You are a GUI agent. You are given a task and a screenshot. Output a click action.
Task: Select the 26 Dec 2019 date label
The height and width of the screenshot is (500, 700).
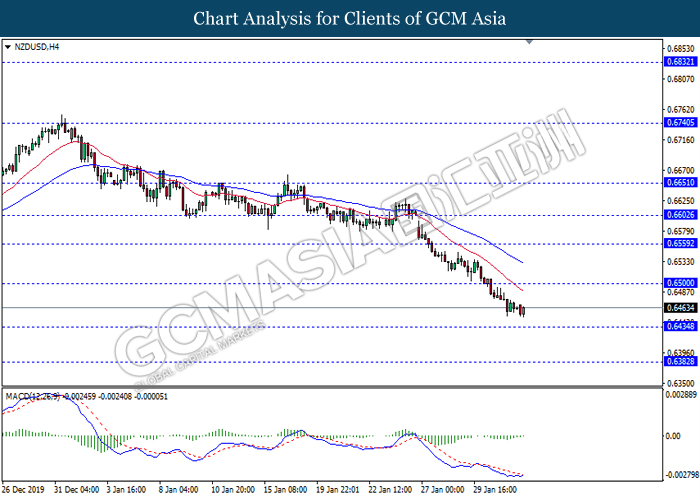[x=26, y=491]
